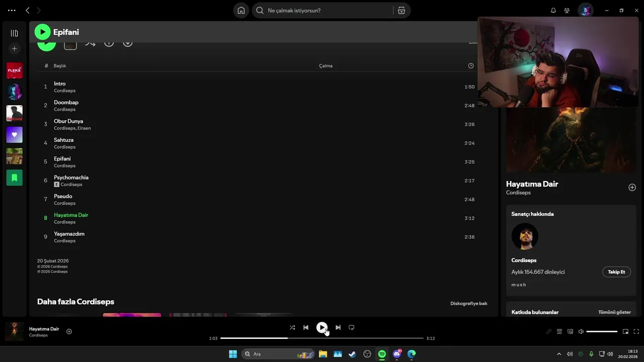This screenshot has height=362, width=644.
Task: Expand the system tray hidden icons chevron
Action: 559,354
